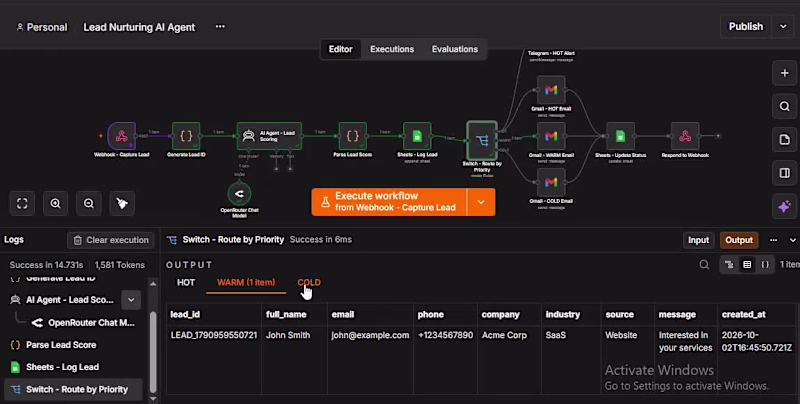Collapse the logs panel with chevron
This screenshot has width=800, height=404.
tap(793, 240)
